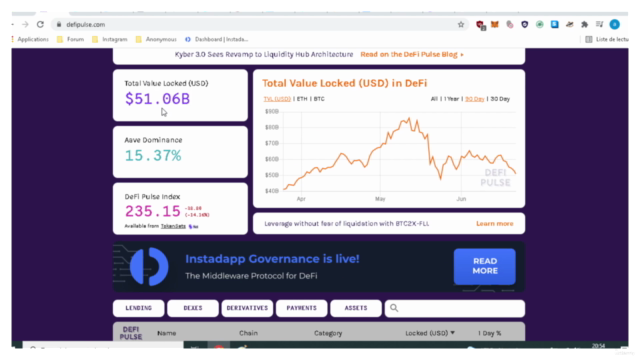Click the defipulse.com address bar

261,24
